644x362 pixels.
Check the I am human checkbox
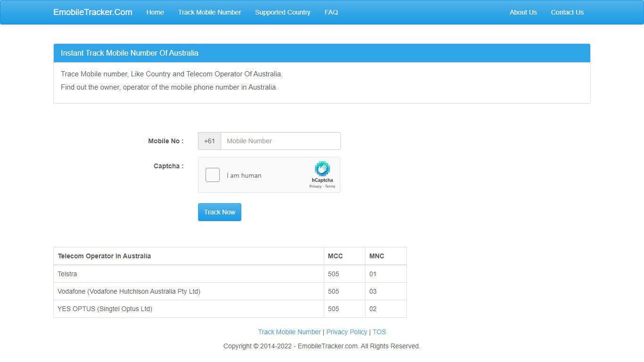[x=213, y=175]
